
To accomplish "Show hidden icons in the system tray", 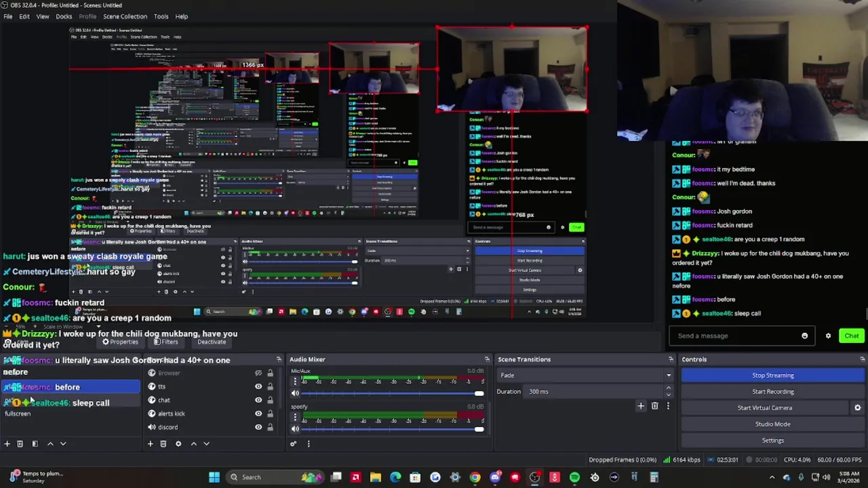I will click(x=772, y=477).
